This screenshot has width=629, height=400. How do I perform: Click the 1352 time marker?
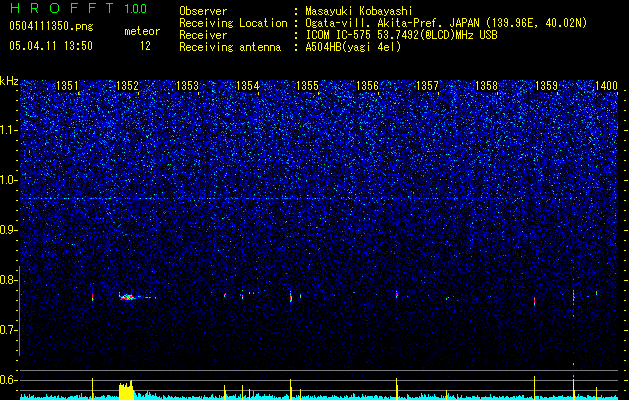click(127, 86)
